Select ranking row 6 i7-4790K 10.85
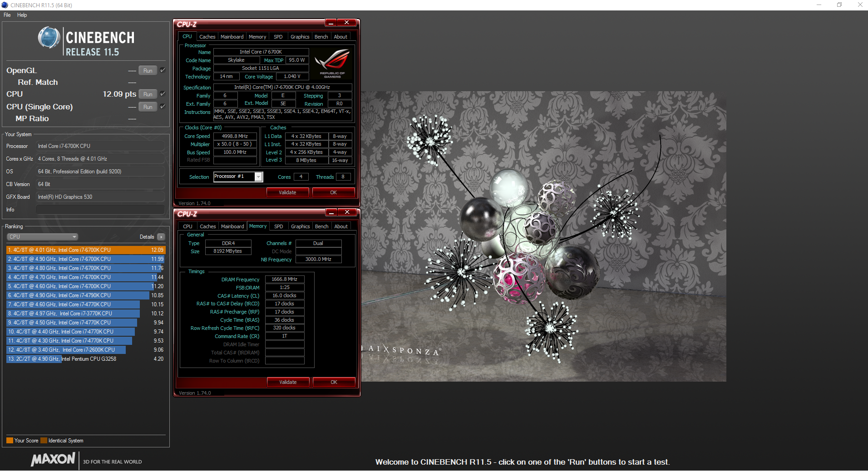Image resolution: width=868 pixels, height=471 pixels. 86,295
